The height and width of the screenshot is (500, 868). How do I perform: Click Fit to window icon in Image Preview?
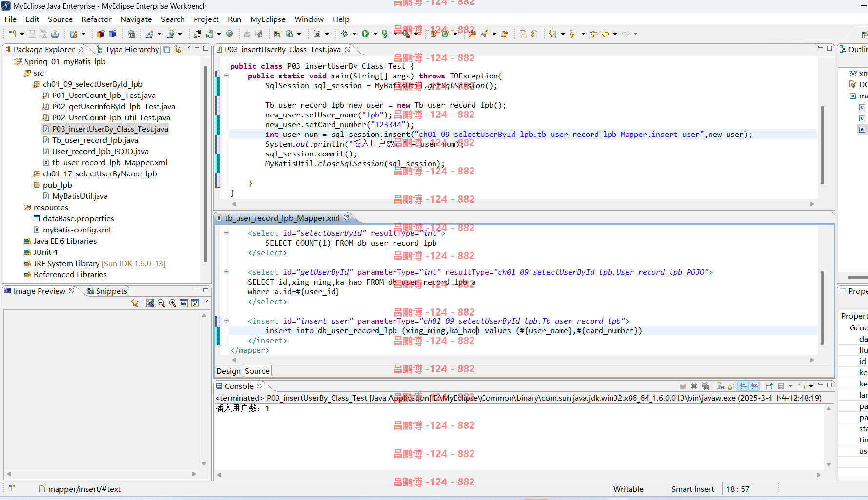[x=195, y=303]
